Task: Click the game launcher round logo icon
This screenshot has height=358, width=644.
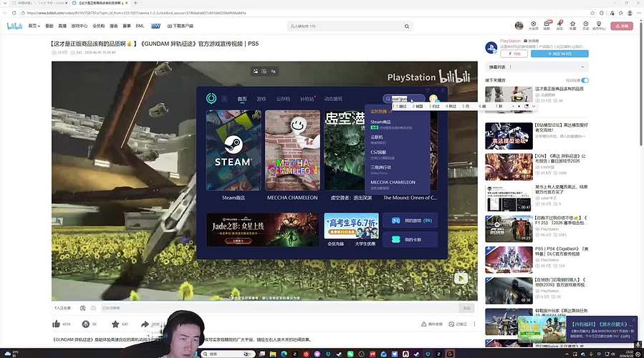Action: coord(211,99)
